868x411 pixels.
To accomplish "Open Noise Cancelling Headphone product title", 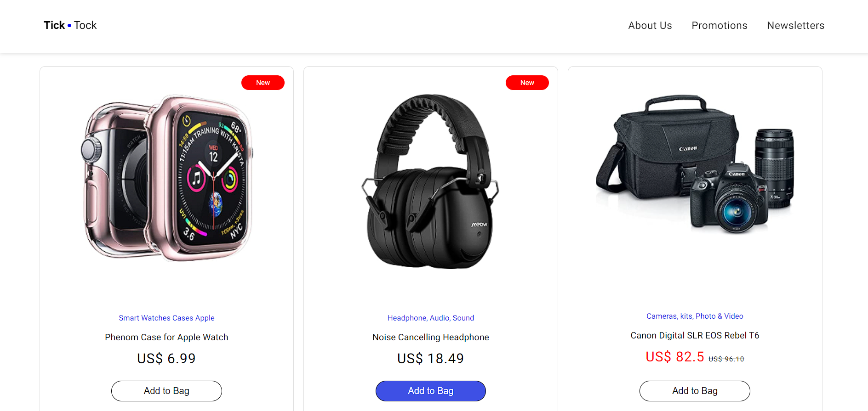I will [431, 337].
